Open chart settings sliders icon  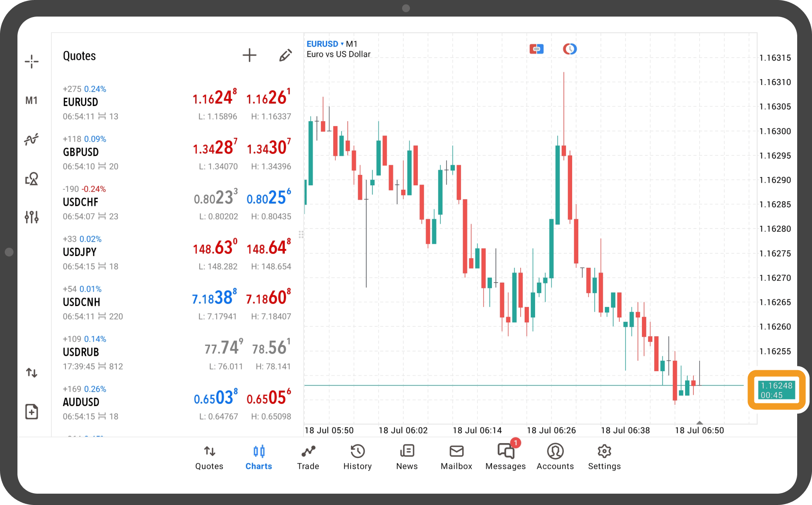pyautogui.click(x=31, y=217)
